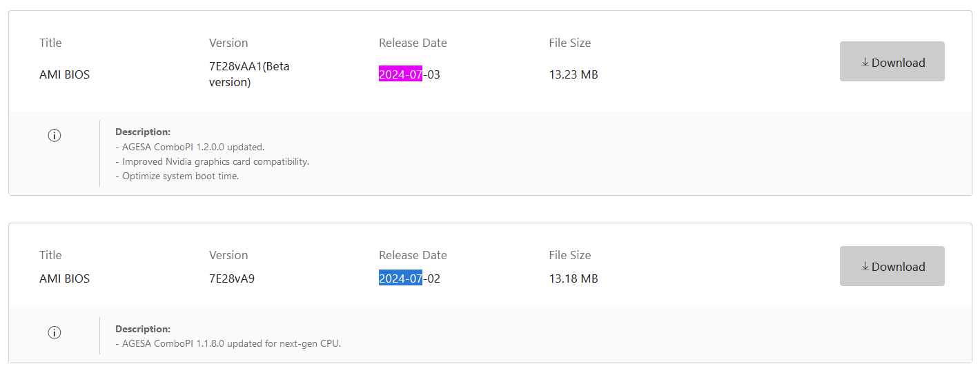Image resolution: width=980 pixels, height=375 pixels.
Task: Click the AMI BIOS title of beta release
Action: (65, 74)
